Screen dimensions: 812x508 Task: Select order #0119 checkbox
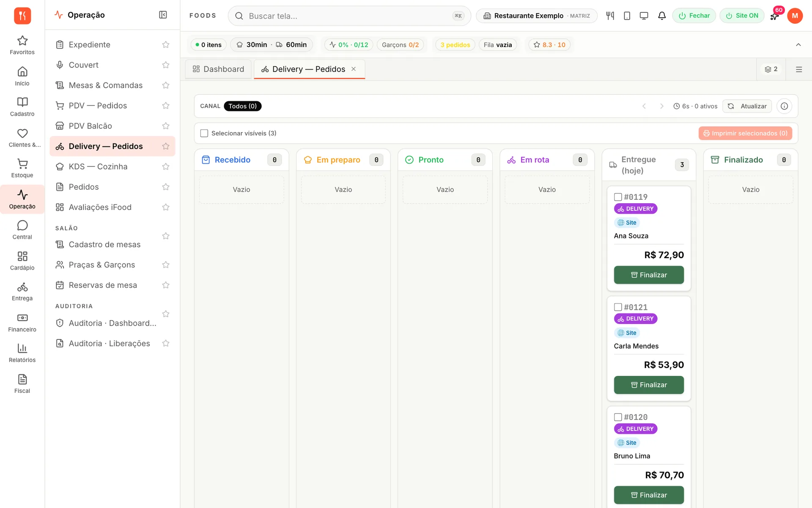[618, 197]
